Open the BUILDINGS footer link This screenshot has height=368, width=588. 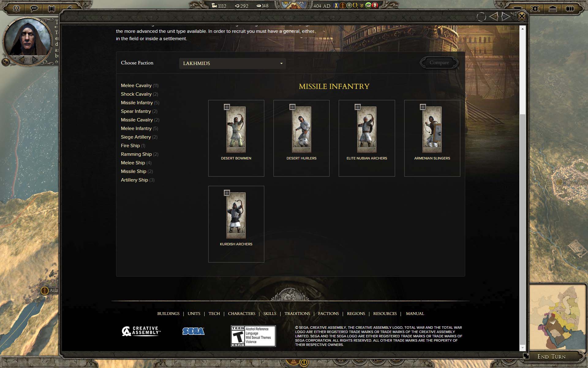168,313
